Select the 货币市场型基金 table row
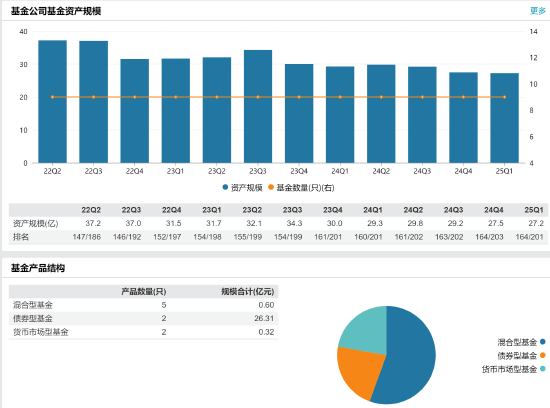Screen dimensions: 550x408 [143, 332]
